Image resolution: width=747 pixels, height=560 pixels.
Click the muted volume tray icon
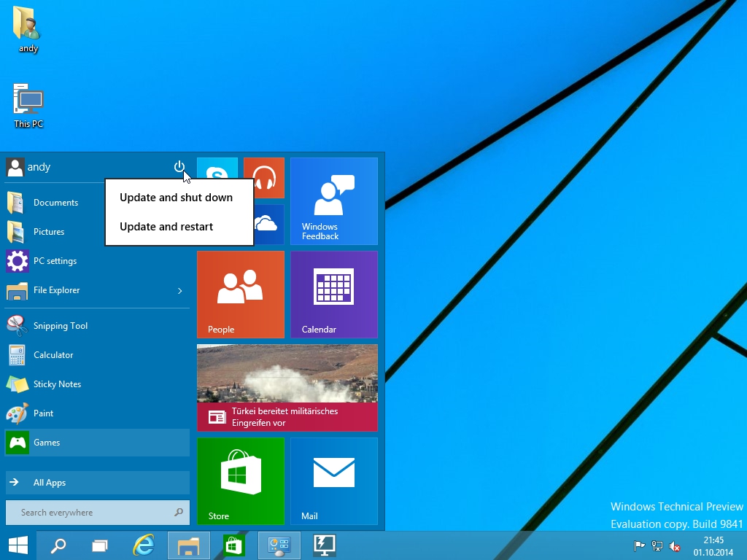(676, 546)
